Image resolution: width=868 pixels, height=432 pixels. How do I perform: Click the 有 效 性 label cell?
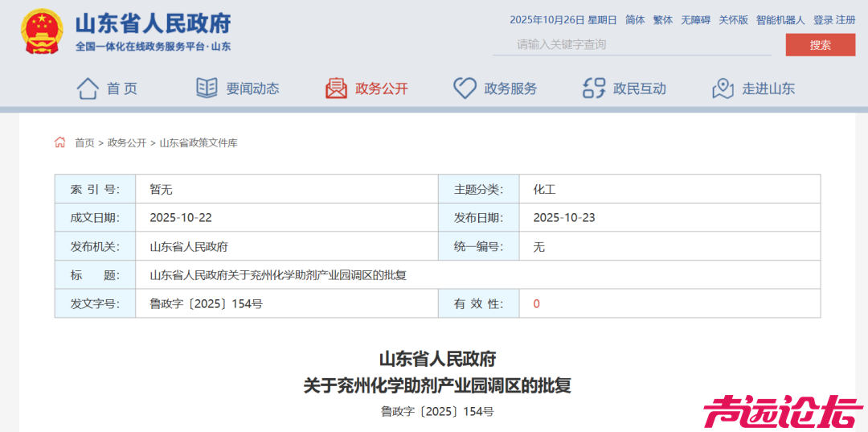pos(479,304)
